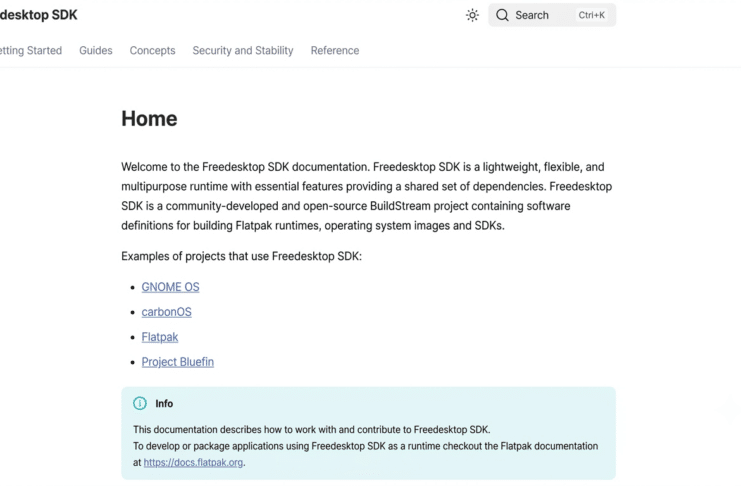Click the Home page heading

(x=149, y=119)
